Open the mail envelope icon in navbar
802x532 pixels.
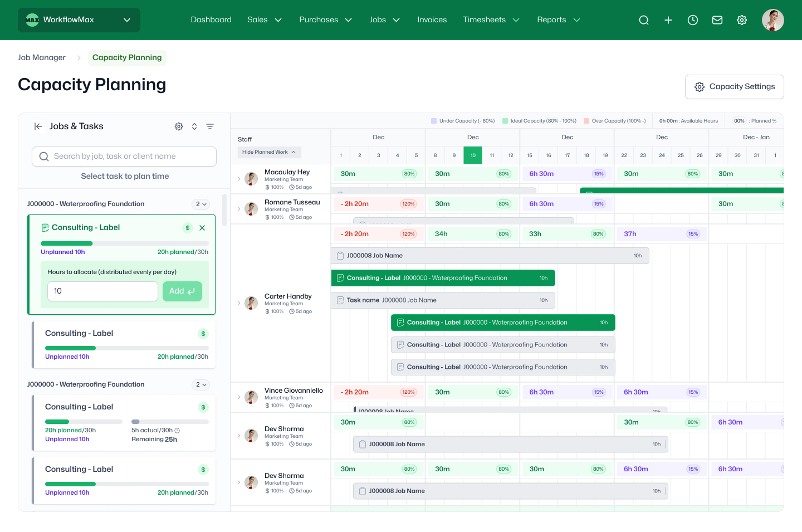pyautogui.click(x=717, y=19)
